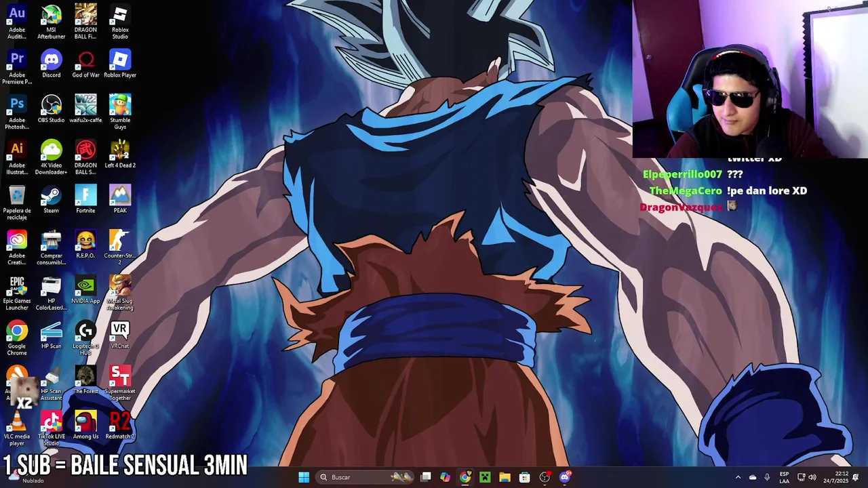
Task: Select VRChat desktop icon
Action: (x=120, y=336)
